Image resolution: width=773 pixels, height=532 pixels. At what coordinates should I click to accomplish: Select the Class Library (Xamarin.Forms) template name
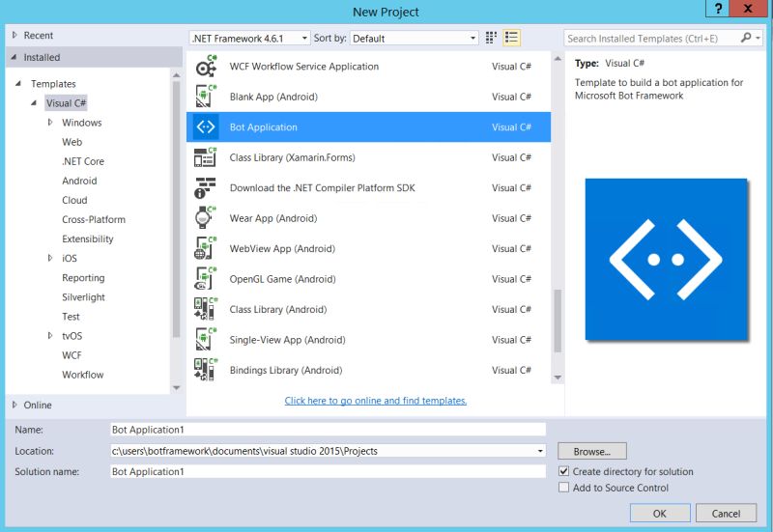pos(293,157)
